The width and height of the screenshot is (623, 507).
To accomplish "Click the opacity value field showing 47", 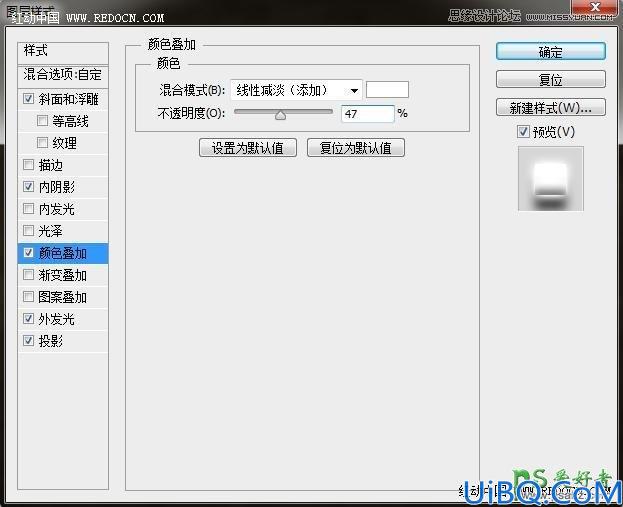I will [x=367, y=114].
